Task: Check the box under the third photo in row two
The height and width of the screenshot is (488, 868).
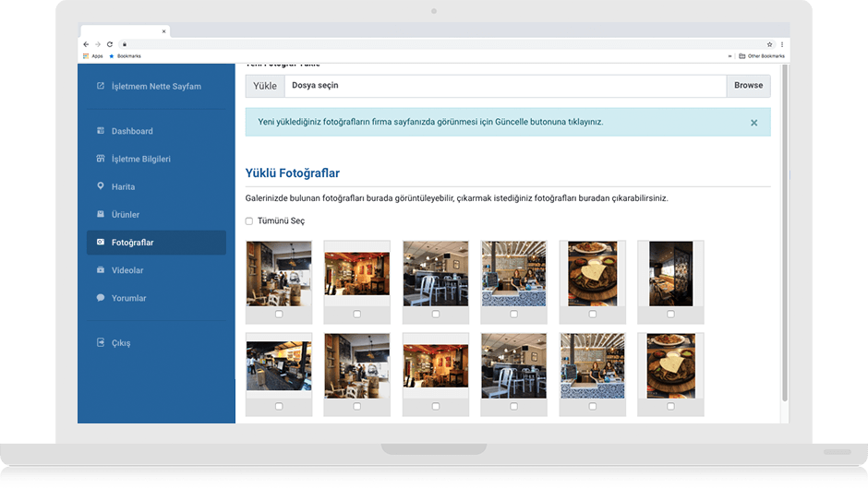Action: 436,406
